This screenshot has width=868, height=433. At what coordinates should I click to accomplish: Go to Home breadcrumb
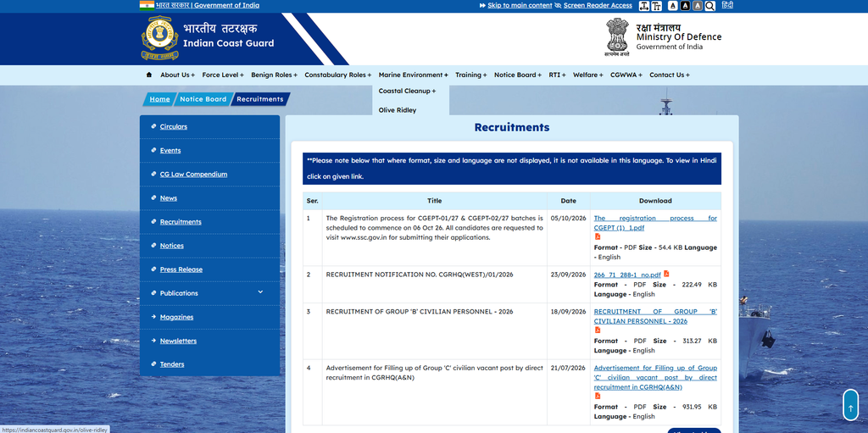pyautogui.click(x=159, y=99)
